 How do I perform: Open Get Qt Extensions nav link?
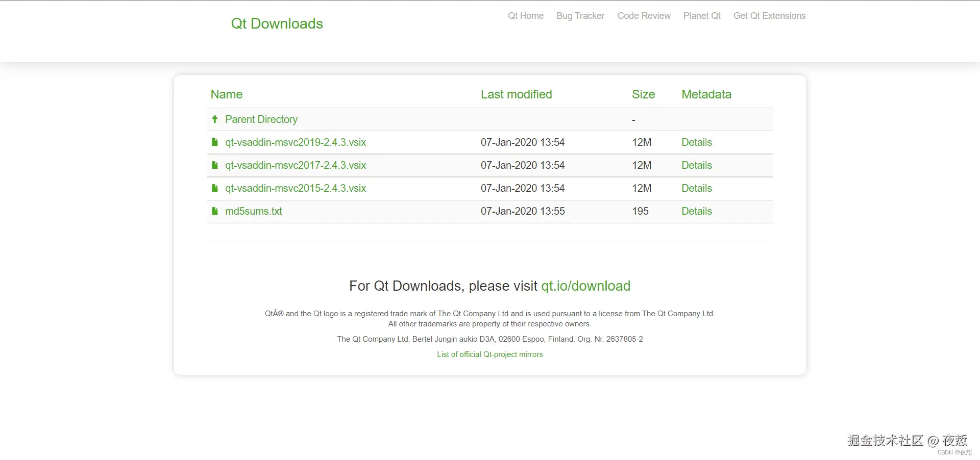click(x=770, y=16)
